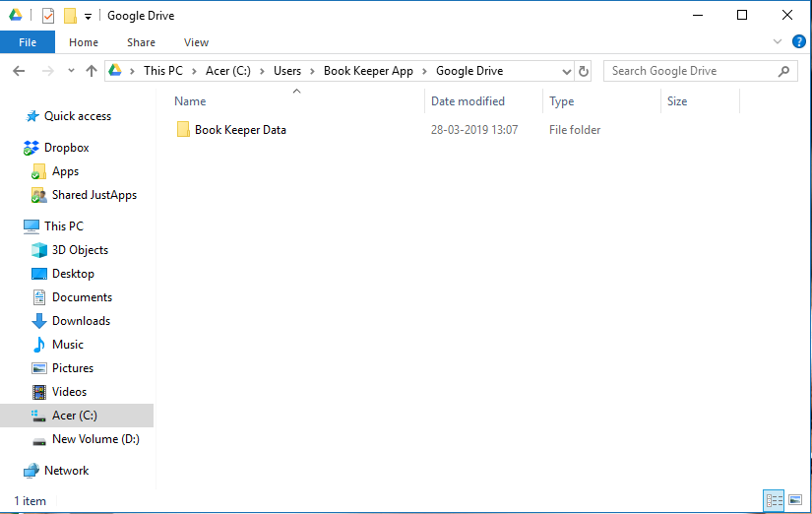Image resolution: width=812 pixels, height=514 pixels.
Task: Select This PC in navigation pane
Action: tap(64, 226)
